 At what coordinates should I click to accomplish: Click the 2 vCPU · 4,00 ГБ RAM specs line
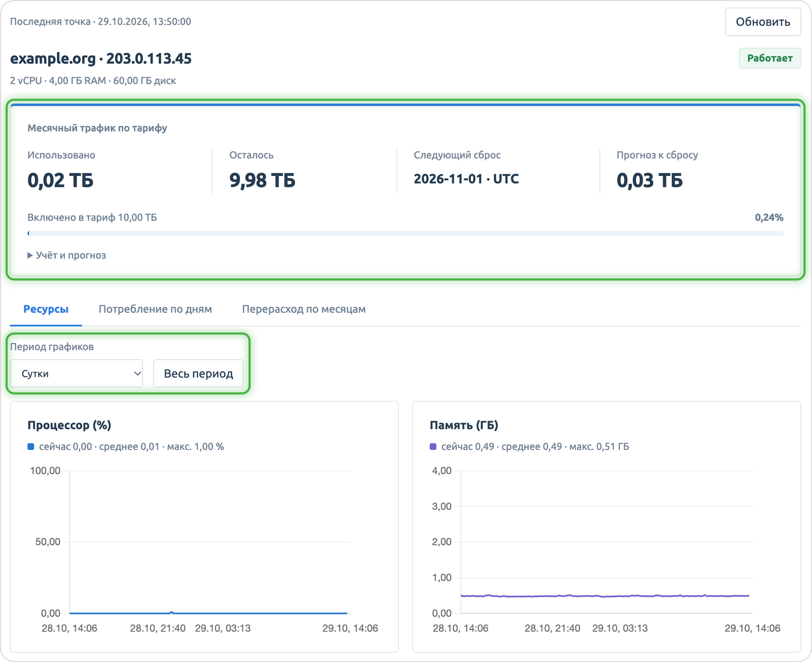pyautogui.click(x=93, y=81)
